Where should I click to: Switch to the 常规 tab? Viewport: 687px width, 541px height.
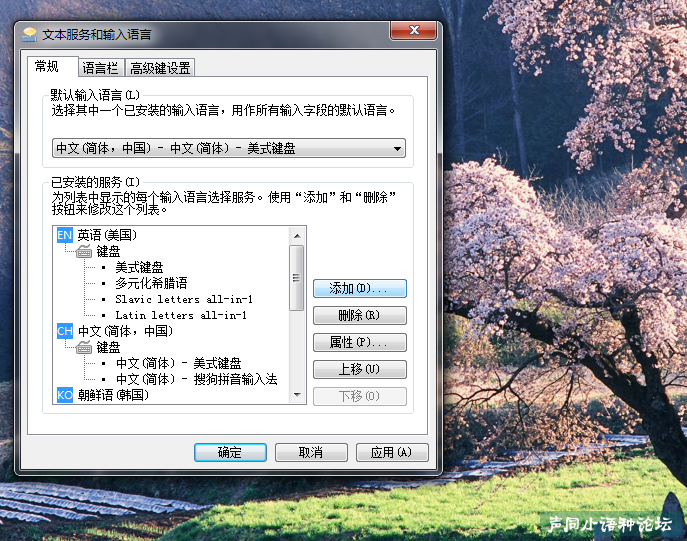point(53,67)
